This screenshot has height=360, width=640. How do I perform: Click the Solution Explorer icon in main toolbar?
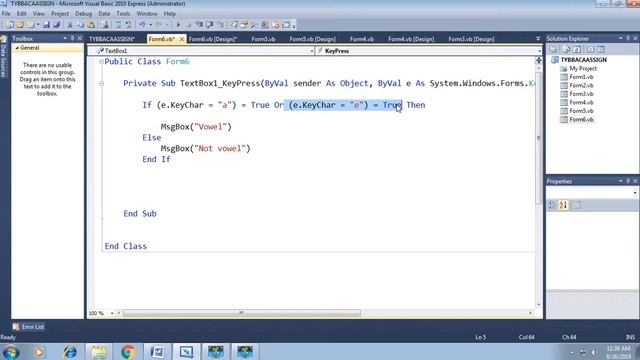pos(233,25)
